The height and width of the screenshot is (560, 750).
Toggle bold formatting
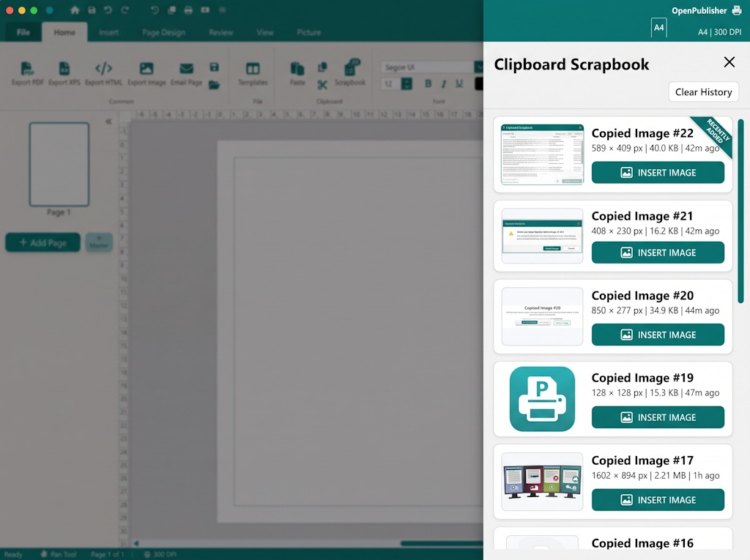click(x=428, y=83)
